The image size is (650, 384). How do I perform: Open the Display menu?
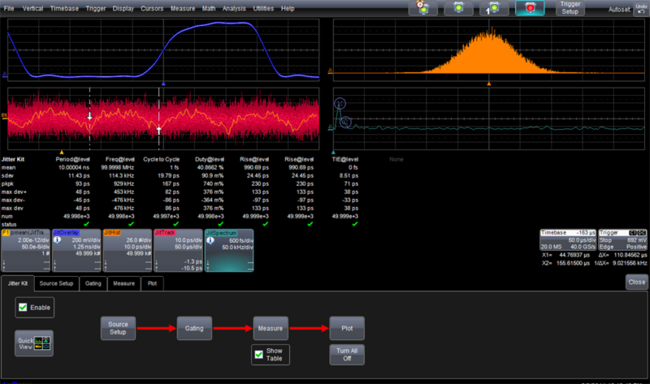click(x=123, y=8)
